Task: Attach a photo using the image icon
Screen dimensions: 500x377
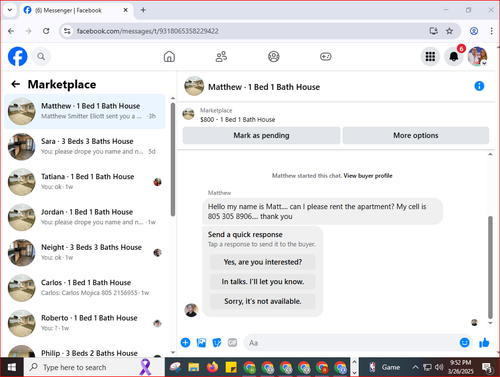Action: 201,342
